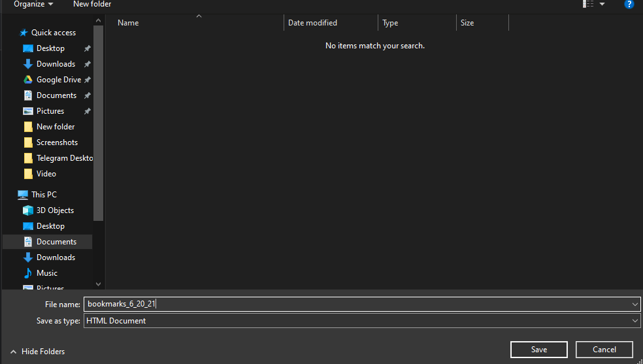This screenshot has height=364, width=643.
Task: Expand the File name history dropdown
Action: click(635, 304)
